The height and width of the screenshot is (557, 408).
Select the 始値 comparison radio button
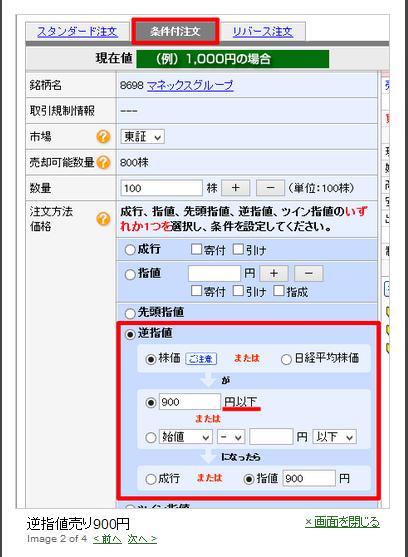click(151, 437)
